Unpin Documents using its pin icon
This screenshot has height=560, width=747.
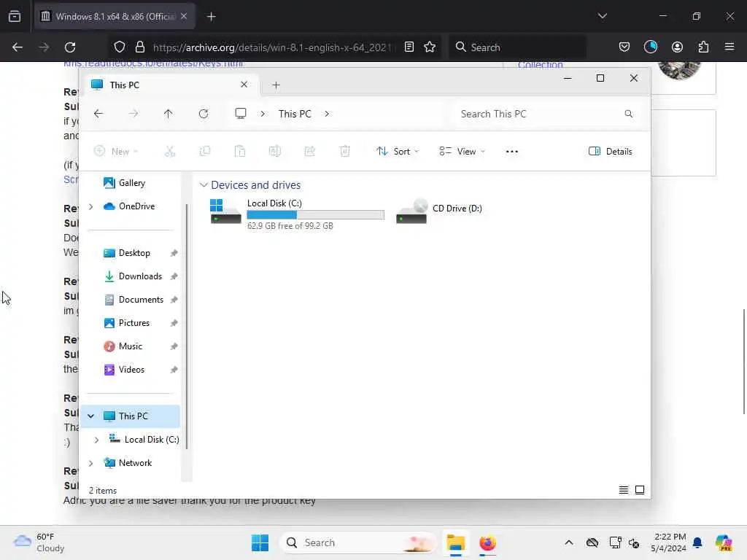tap(174, 300)
